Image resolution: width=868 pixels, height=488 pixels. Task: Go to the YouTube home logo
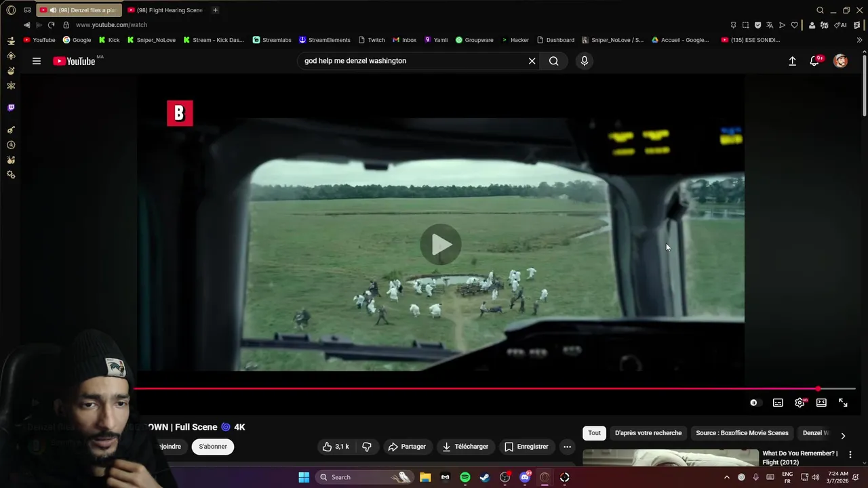click(x=74, y=61)
